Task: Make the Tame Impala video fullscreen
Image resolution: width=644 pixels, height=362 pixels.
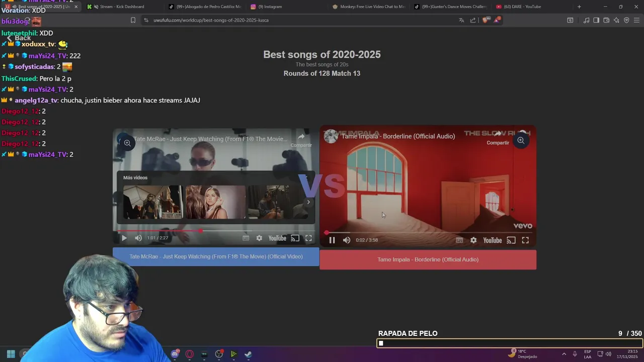Action: coord(525,240)
